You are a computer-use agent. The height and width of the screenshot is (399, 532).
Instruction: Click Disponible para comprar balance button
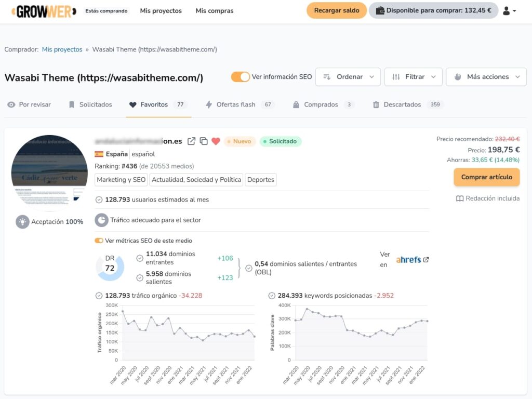(433, 10)
